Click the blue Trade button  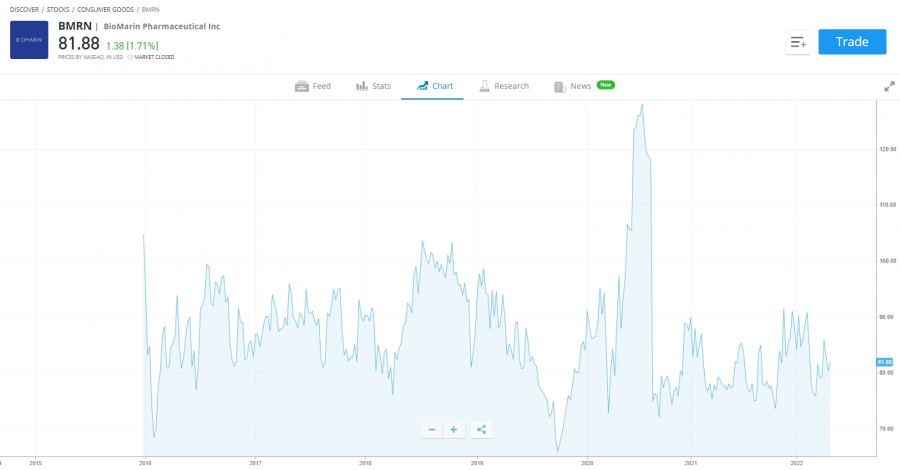852,42
